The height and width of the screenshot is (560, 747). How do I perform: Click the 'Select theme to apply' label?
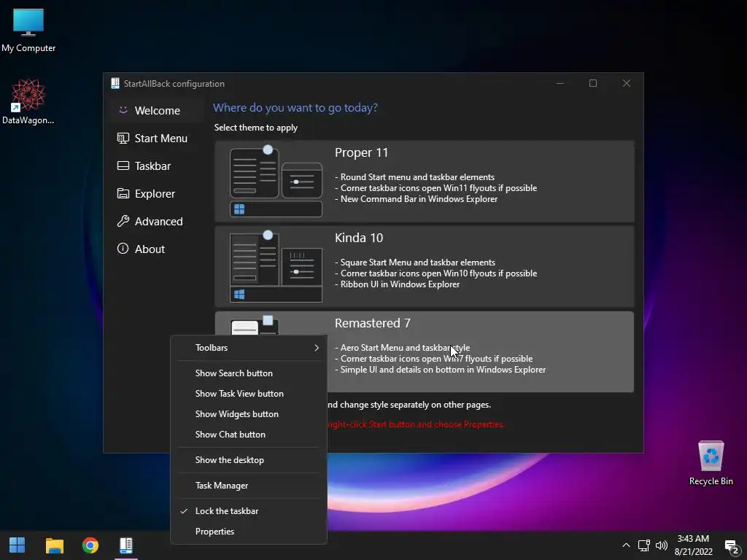click(256, 128)
